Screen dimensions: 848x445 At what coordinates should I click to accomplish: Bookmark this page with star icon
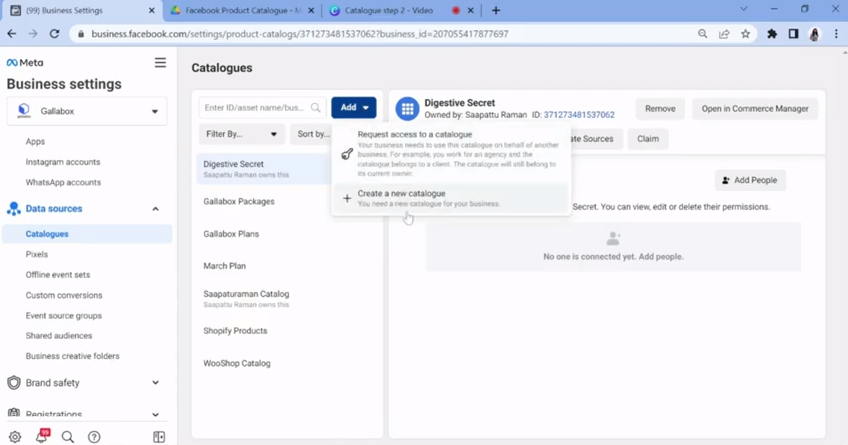point(745,34)
